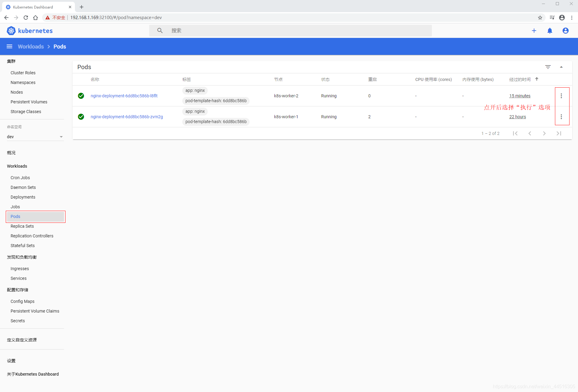The width and height of the screenshot is (578, 392).
Task: Close the Kubernetes Dashboard tab
Action: pyautogui.click(x=70, y=7)
